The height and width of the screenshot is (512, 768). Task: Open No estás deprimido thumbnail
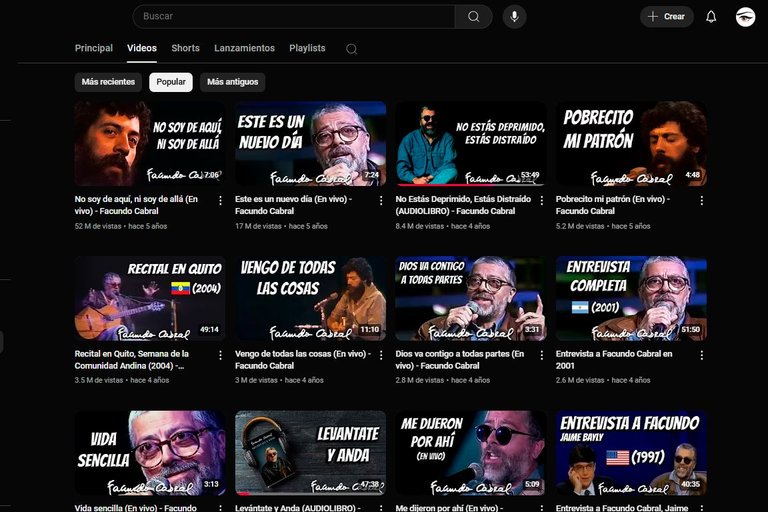471,144
